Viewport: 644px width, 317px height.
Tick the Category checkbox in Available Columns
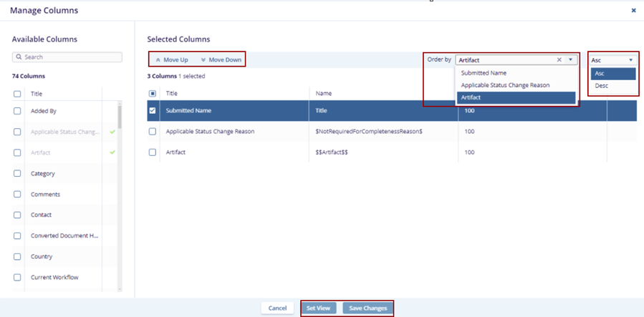(18, 173)
